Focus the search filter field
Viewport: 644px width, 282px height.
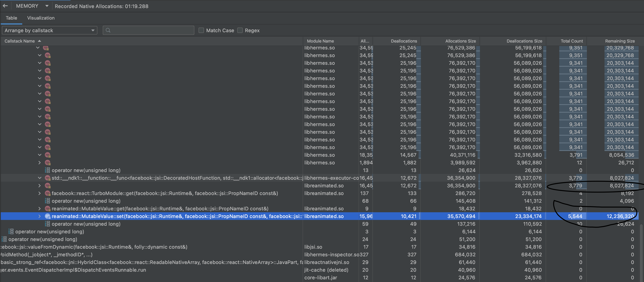[x=148, y=30]
